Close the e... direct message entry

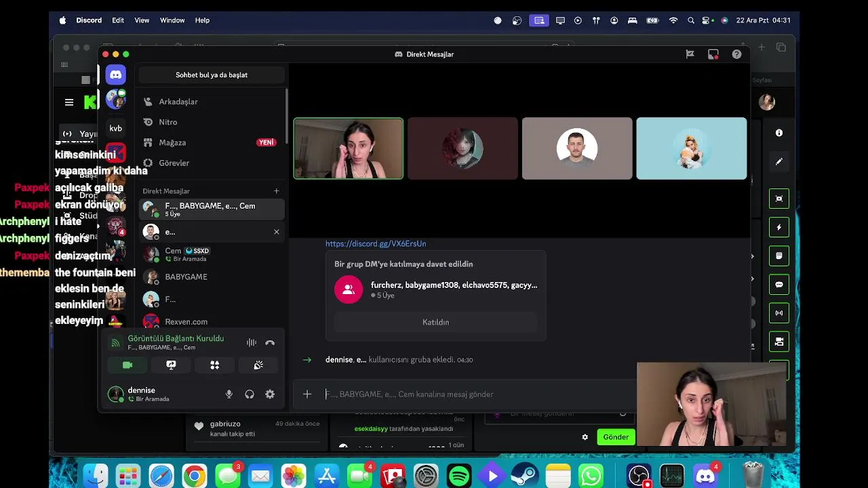pos(276,232)
